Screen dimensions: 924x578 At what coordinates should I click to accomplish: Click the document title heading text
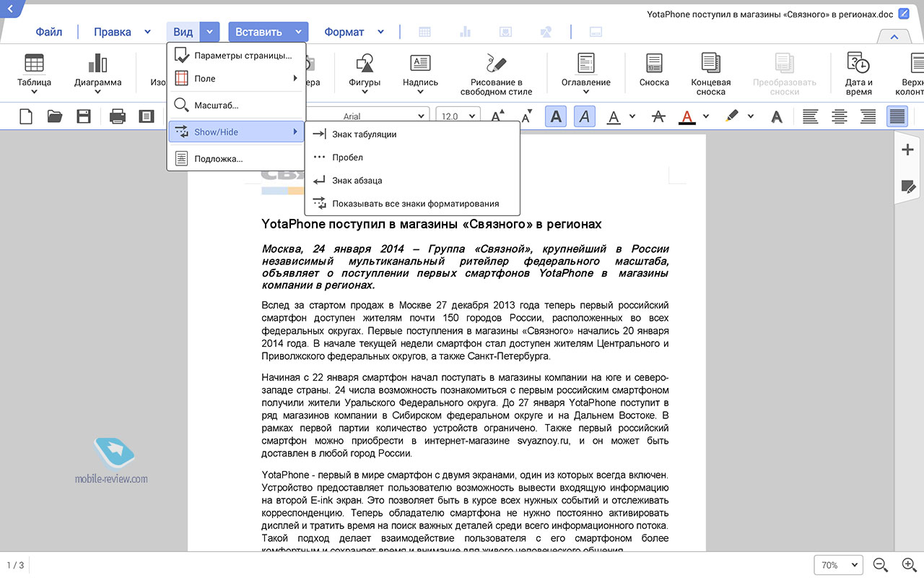[x=431, y=224]
